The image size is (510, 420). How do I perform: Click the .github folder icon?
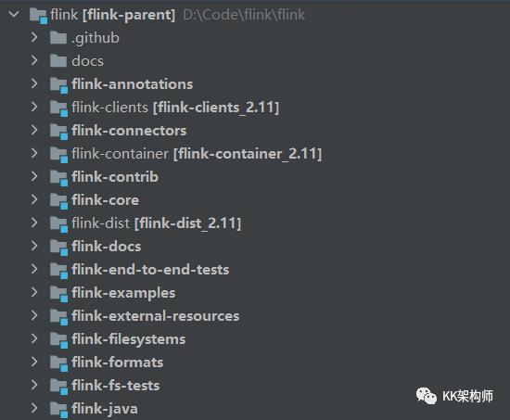pyautogui.click(x=58, y=38)
